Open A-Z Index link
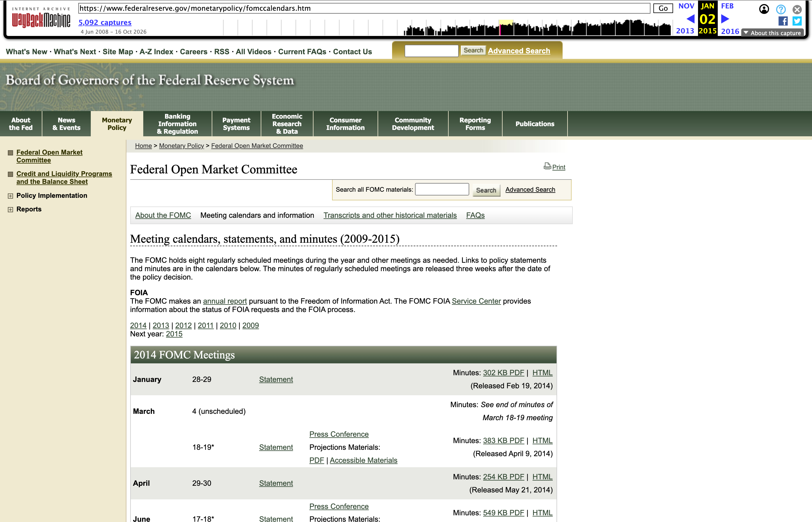Viewport: 812px width, 522px height. (x=156, y=52)
